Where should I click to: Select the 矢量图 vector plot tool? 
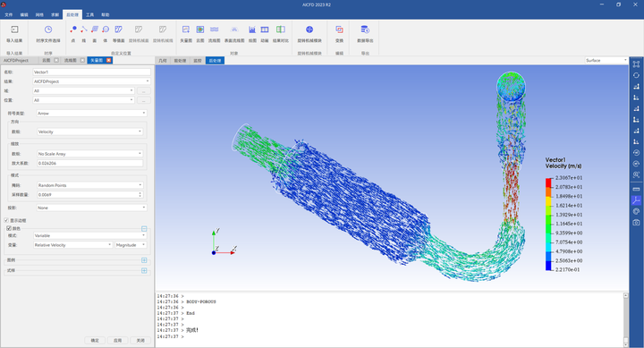point(186,30)
